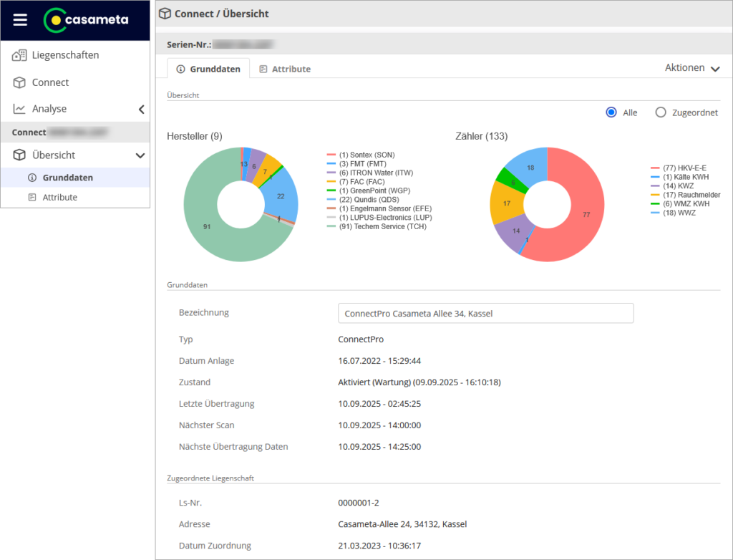
Task: Click the Übersicht cube icon in sidebar
Action: click(x=19, y=155)
